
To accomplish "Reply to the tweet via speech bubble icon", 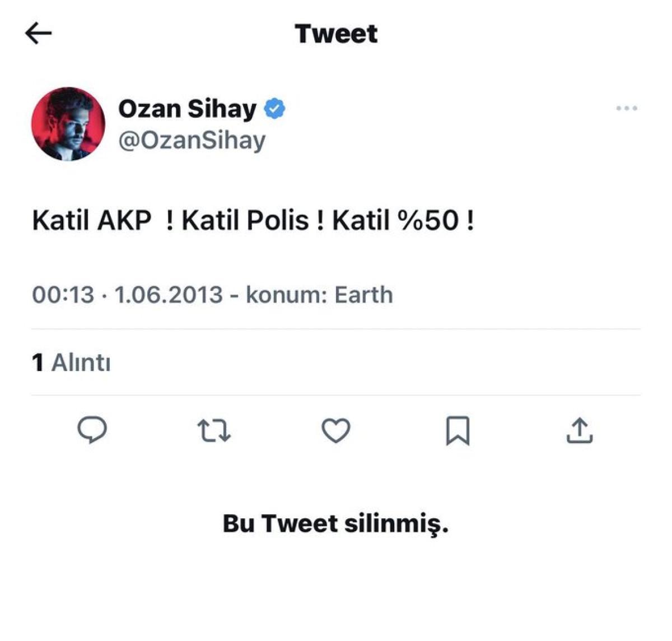I will [x=92, y=430].
